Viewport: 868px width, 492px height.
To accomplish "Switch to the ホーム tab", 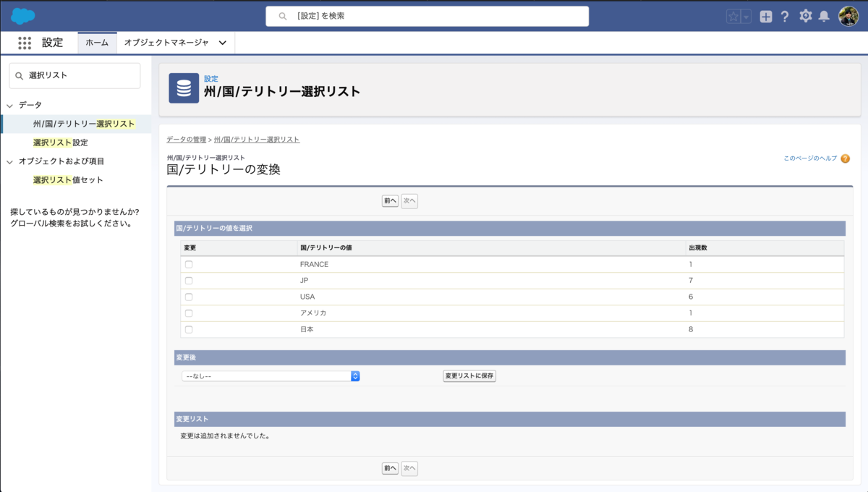I will pyautogui.click(x=97, y=43).
